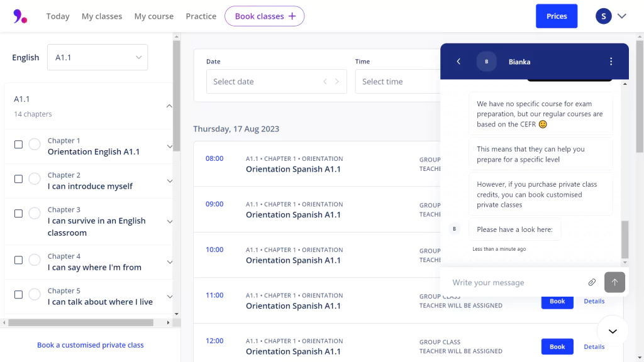This screenshot has width=644, height=362.
Task: Click the S user avatar
Action: point(603,16)
